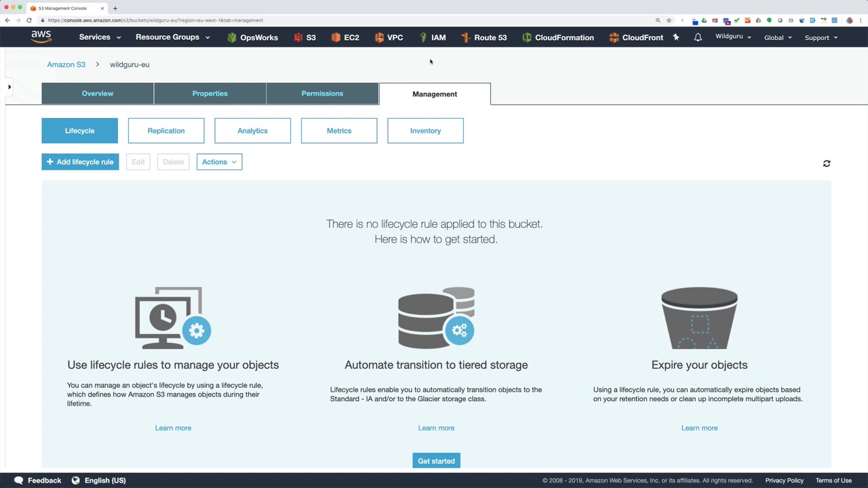Click the disabled Delete button

pyautogui.click(x=174, y=162)
